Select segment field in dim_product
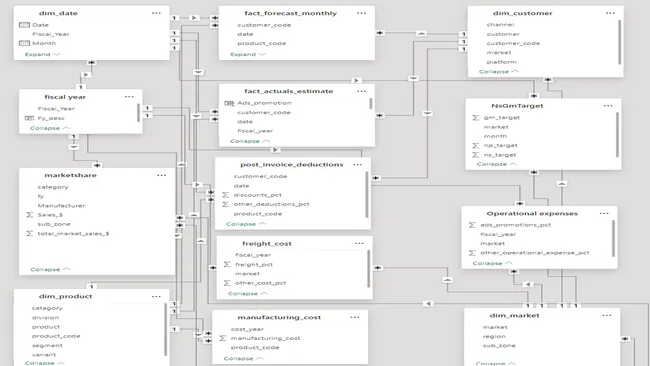The height and width of the screenshot is (366, 650). [x=47, y=346]
